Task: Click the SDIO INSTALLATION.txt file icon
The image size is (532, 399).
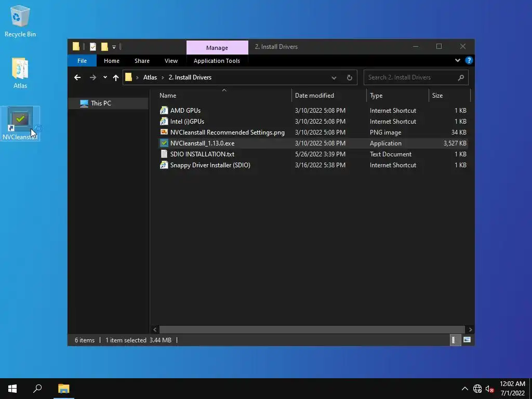Action: pyautogui.click(x=164, y=154)
